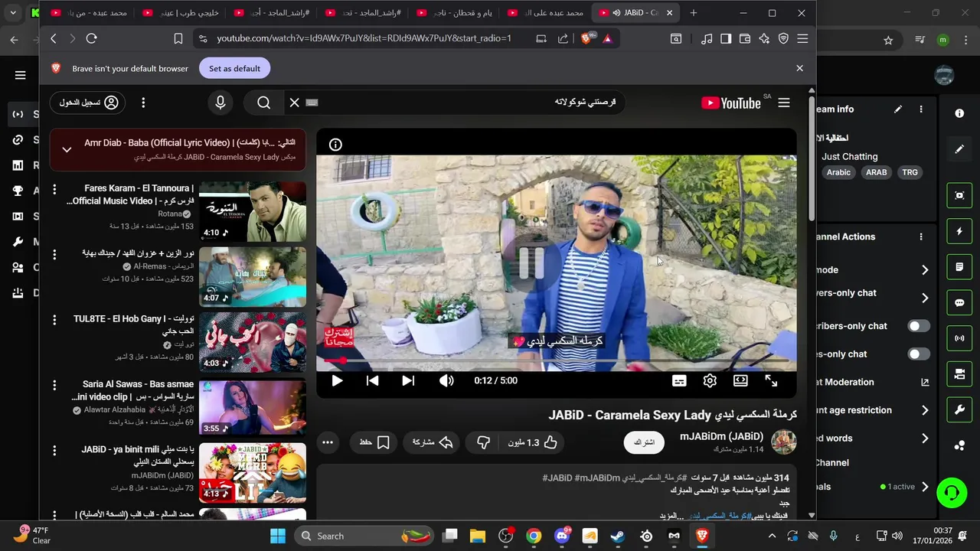Collapse the mix playlist chevron
980x551 pixels.
click(67, 149)
